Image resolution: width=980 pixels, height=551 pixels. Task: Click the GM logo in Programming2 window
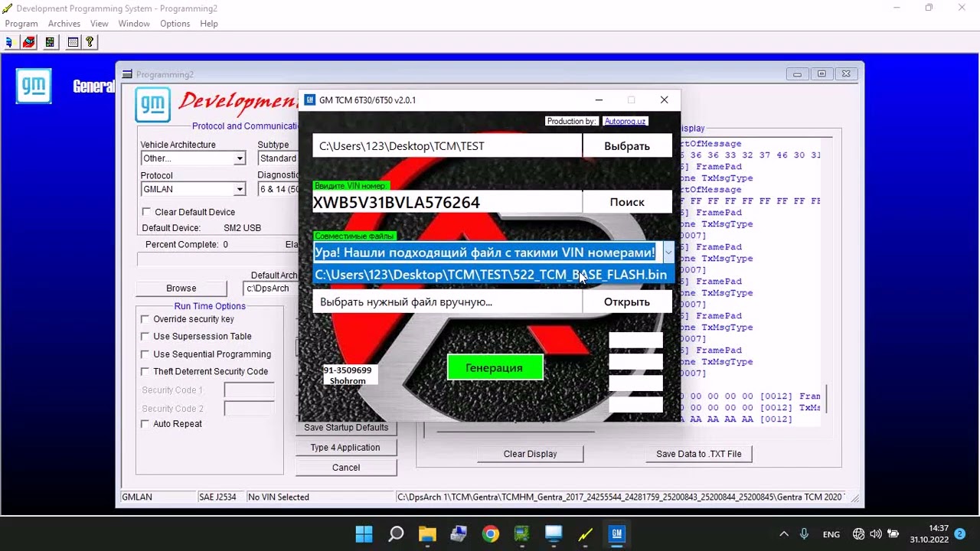coord(152,105)
